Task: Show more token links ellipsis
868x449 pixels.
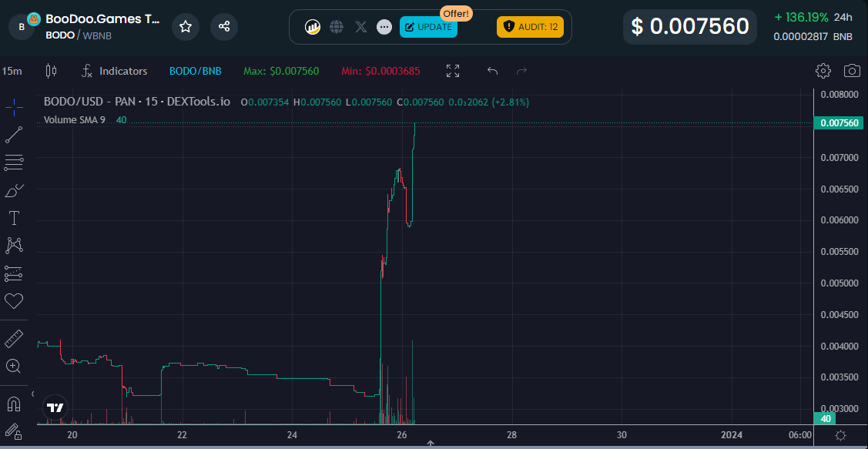Action: pos(384,27)
